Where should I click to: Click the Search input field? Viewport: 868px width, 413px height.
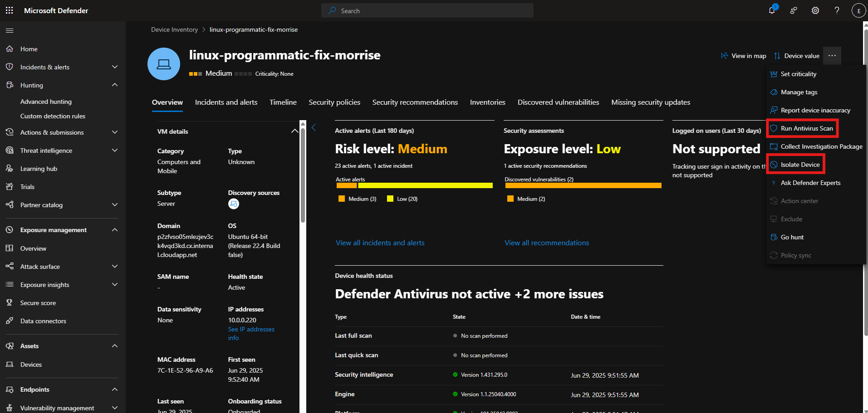(x=427, y=10)
